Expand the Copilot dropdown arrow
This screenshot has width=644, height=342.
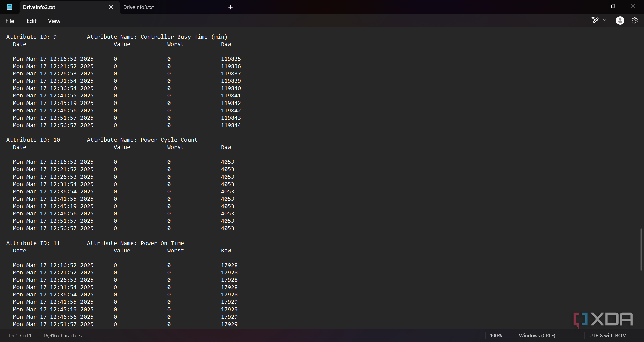(605, 20)
